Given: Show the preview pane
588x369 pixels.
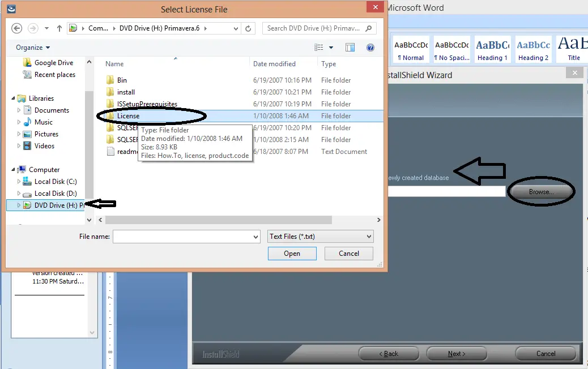Looking at the screenshot, I should (350, 47).
